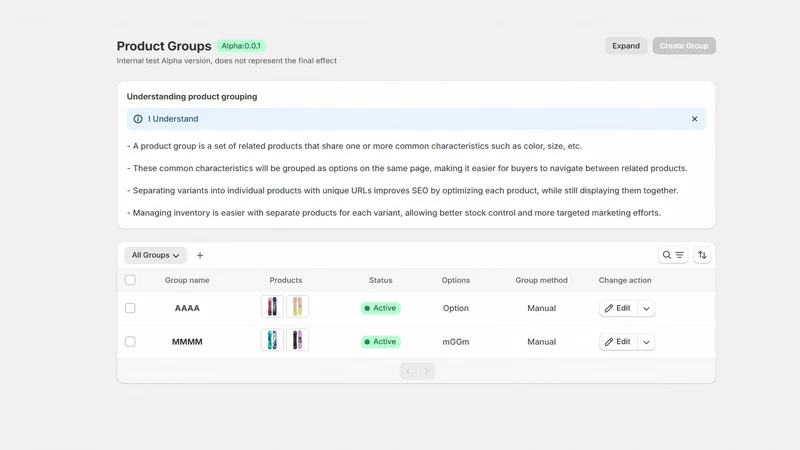Go to previous page arrow
800x450 pixels.
[x=408, y=371]
